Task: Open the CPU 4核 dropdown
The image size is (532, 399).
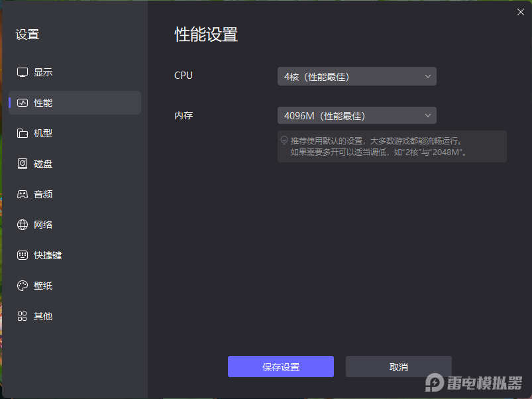Action: [x=357, y=76]
